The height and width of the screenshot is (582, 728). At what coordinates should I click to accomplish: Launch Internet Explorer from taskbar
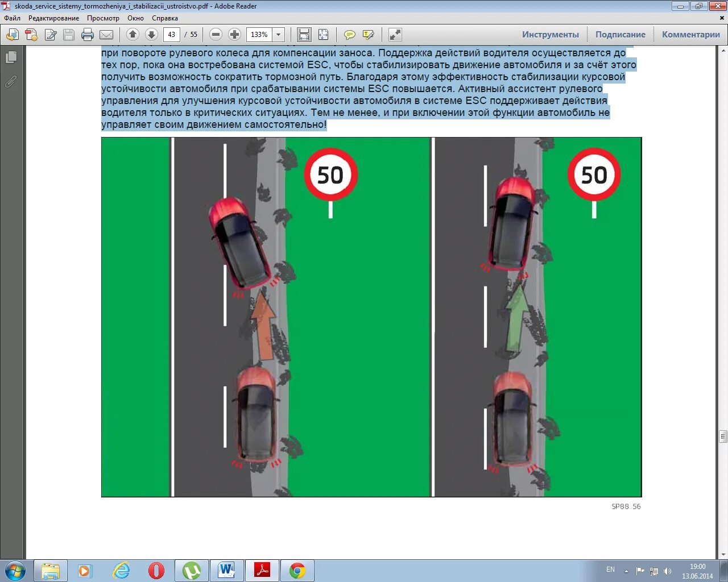121,570
